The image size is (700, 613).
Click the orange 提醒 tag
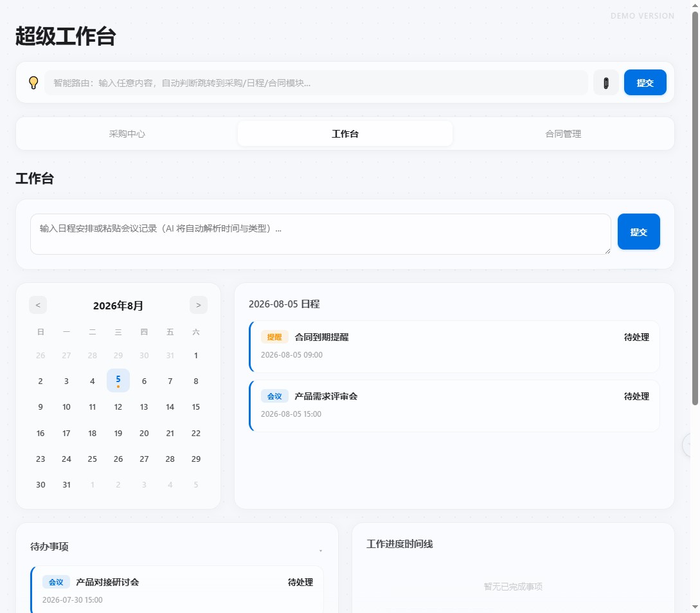tap(274, 337)
